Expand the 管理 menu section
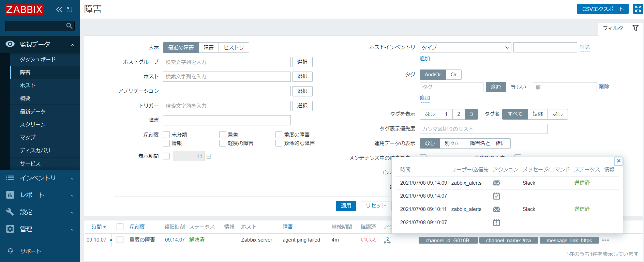This screenshot has height=262, width=644. [72, 229]
